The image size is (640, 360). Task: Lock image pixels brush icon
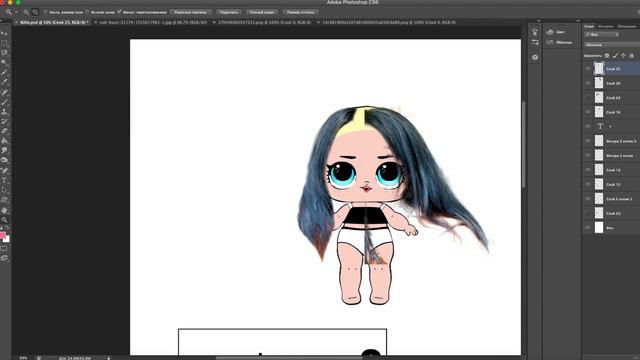point(615,56)
